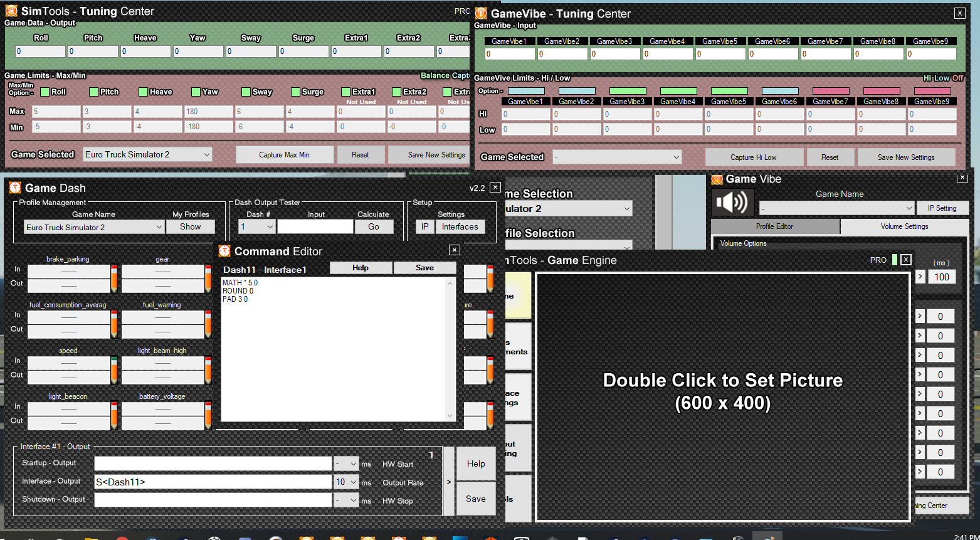Open the HW Stop ms dropdown
Screen dimensions: 980x540
pos(346,500)
